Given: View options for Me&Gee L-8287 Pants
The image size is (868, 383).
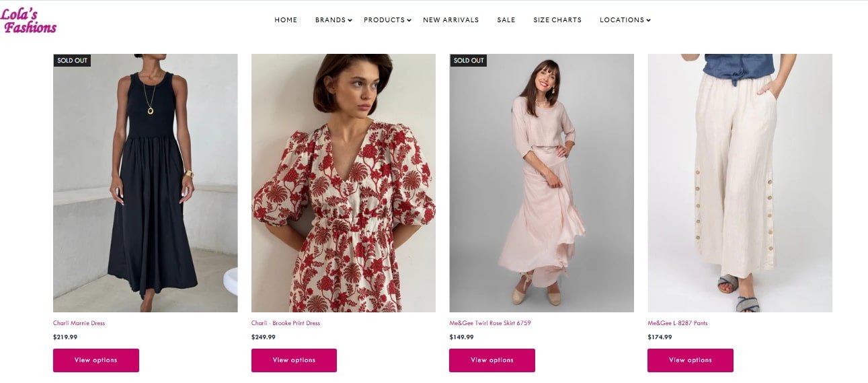Looking at the screenshot, I should click(690, 360).
